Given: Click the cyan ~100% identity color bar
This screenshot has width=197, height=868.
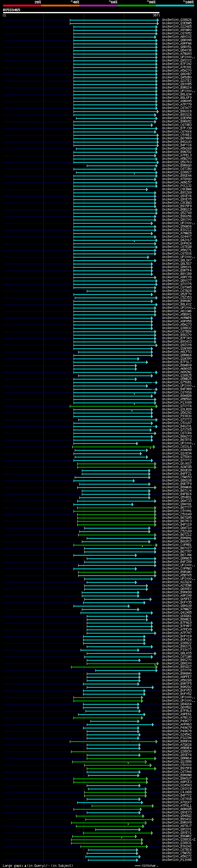Looking at the screenshot, I should (175, 6).
